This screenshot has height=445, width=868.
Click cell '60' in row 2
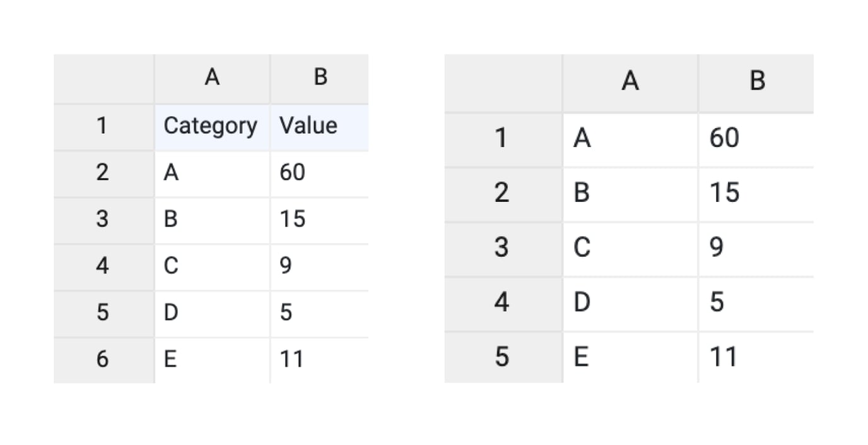click(318, 172)
